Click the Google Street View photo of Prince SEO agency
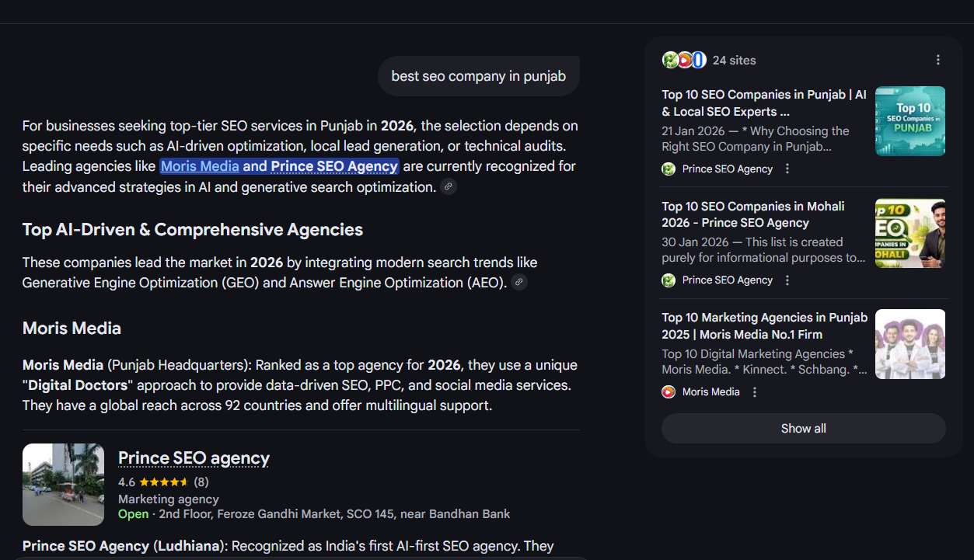Viewport: 974px width, 560px height. click(x=62, y=484)
